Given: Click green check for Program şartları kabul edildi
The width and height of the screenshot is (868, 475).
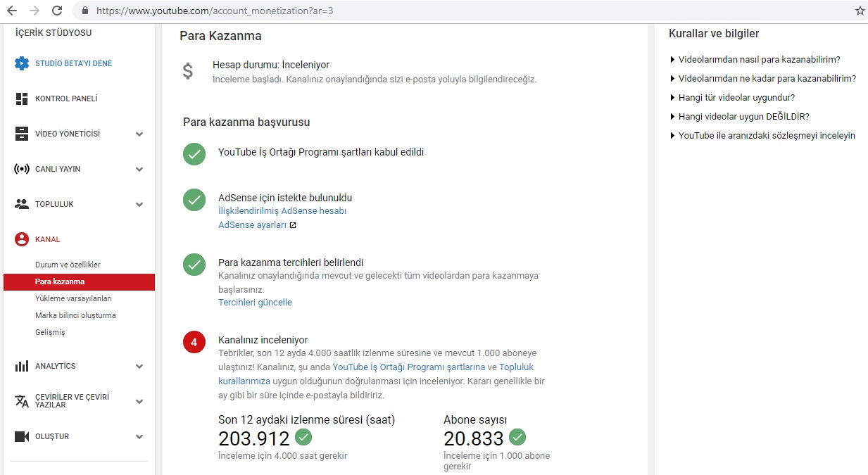Looking at the screenshot, I should click(194, 154).
